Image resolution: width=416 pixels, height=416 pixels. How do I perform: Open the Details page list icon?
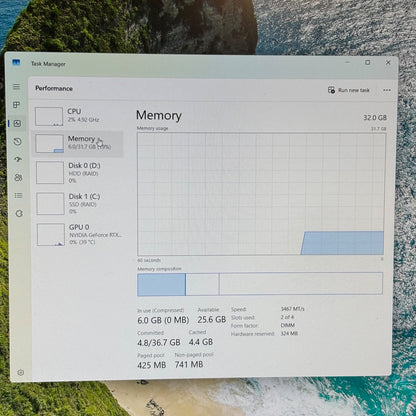pyautogui.click(x=19, y=196)
